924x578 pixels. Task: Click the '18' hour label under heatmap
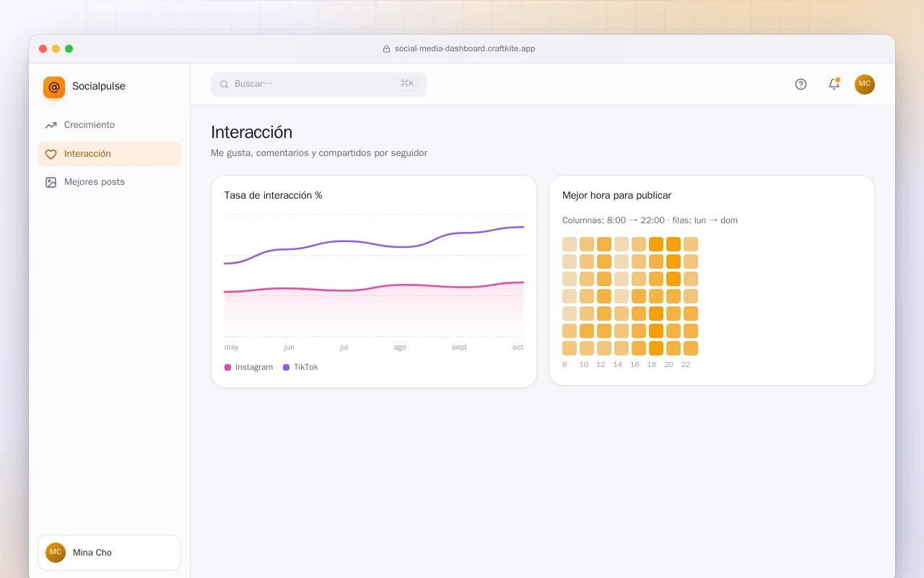[652, 365]
